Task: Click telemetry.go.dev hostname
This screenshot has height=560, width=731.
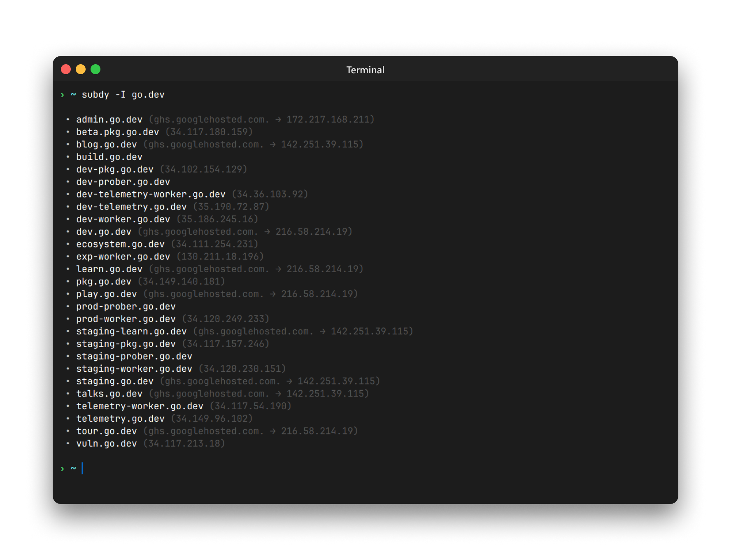Action: (x=120, y=418)
